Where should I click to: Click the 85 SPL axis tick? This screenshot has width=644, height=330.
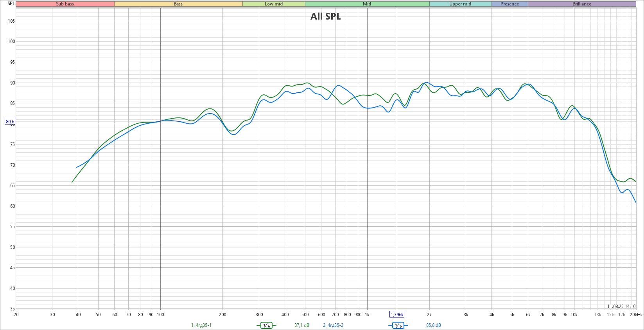coord(13,103)
